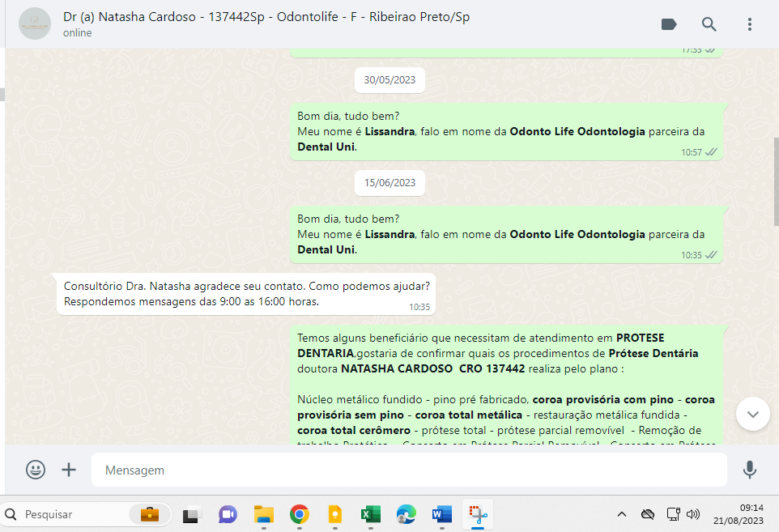Select the 10:35 sent Lissandra greeting message

point(506,235)
